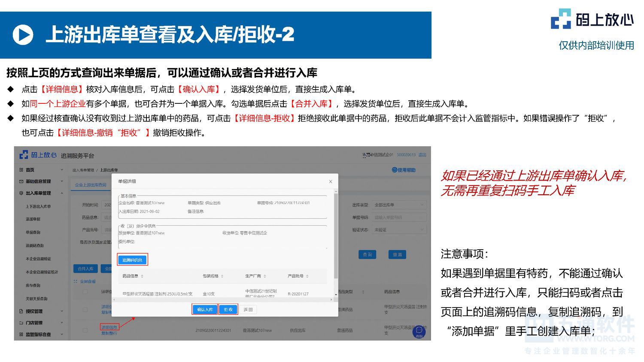This screenshot has height=362, width=644.
Task: Click the 单据号码 input field
Action: tap(399, 217)
